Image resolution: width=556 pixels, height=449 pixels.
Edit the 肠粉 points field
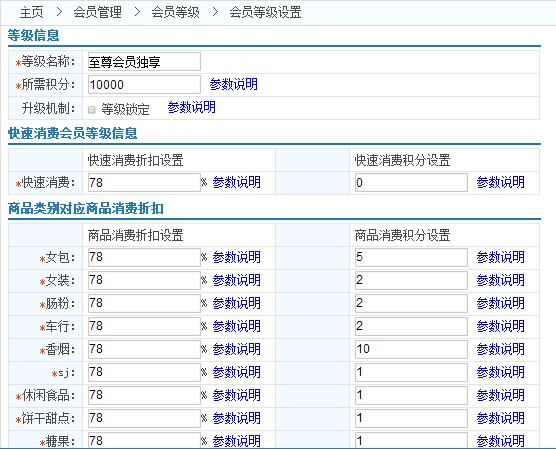click(x=411, y=303)
